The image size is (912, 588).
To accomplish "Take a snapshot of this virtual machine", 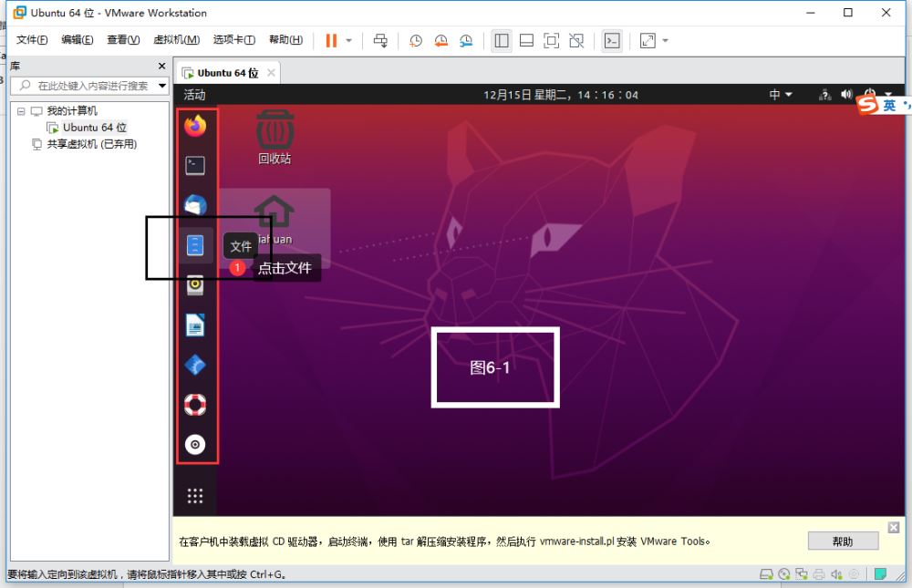I will [x=415, y=41].
